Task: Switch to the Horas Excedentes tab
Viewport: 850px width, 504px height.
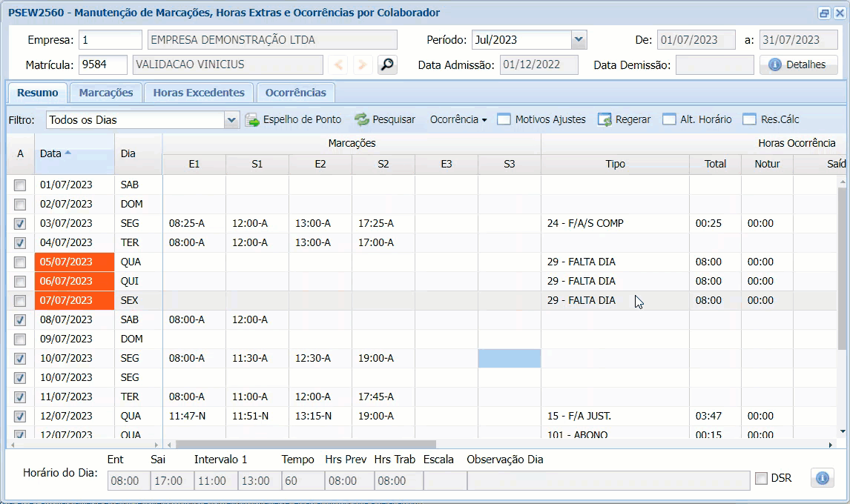Action: click(x=198, y=93)
